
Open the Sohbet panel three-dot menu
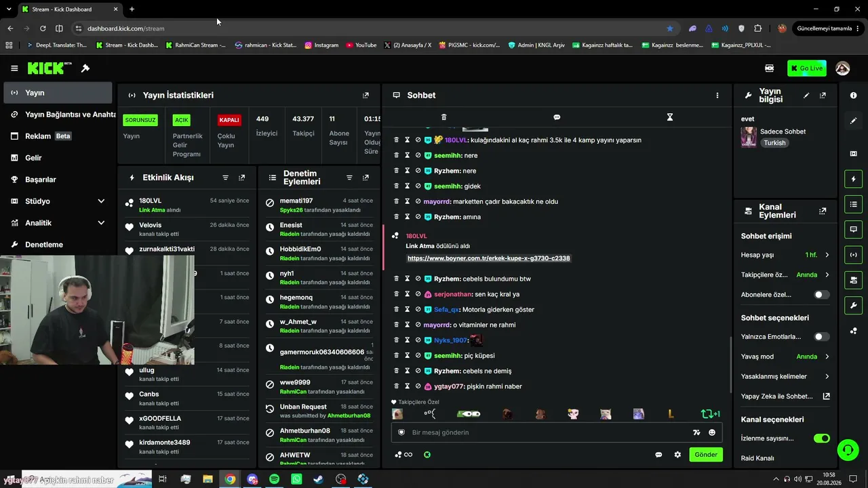coord(717,96)
